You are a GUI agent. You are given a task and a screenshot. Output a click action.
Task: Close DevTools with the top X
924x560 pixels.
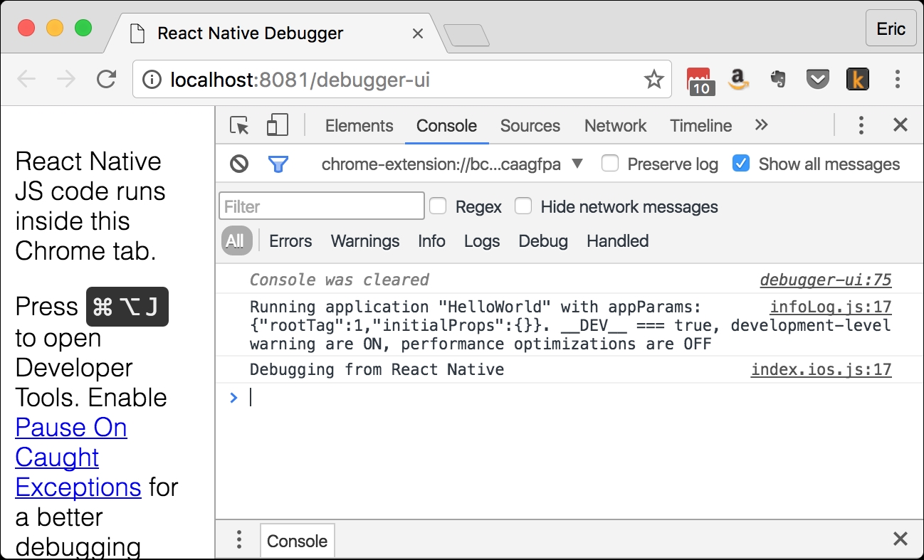click(901, 125)
